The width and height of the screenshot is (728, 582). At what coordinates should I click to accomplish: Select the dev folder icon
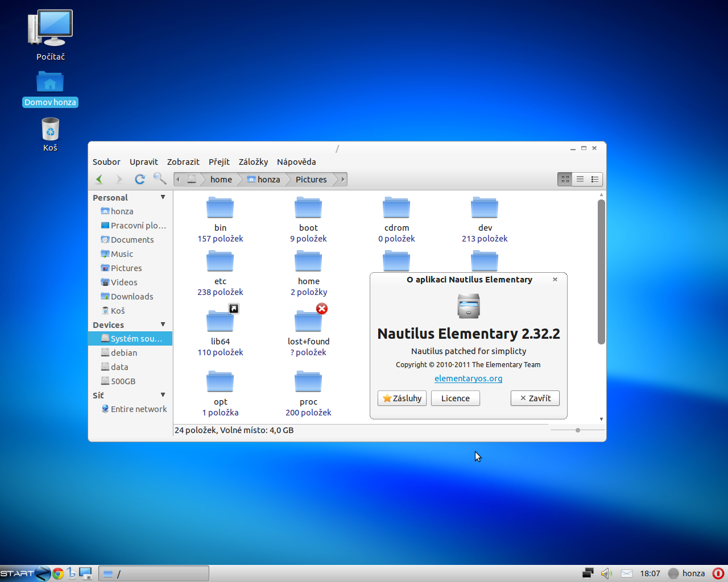tap(485, 207)
